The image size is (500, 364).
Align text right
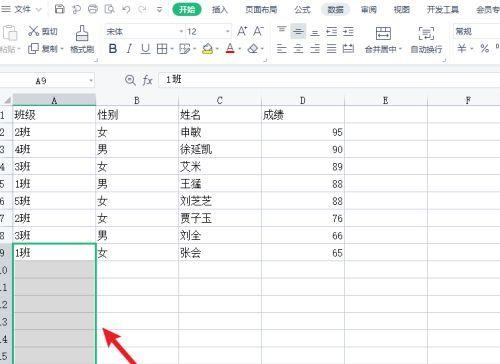(x=315, y=49)
